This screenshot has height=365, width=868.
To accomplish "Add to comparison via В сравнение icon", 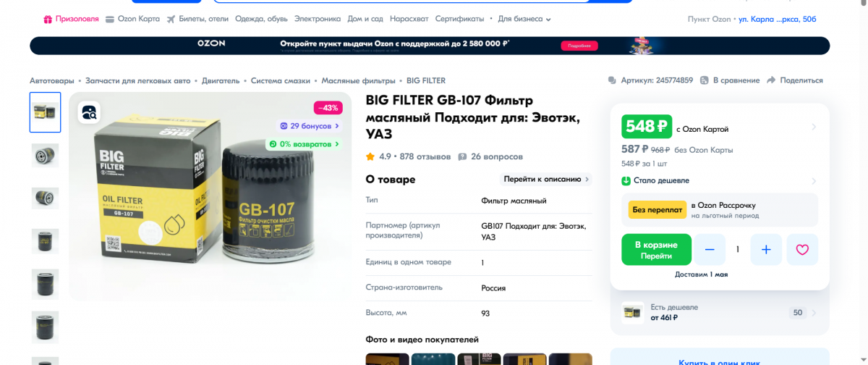I will coord(705,80).
